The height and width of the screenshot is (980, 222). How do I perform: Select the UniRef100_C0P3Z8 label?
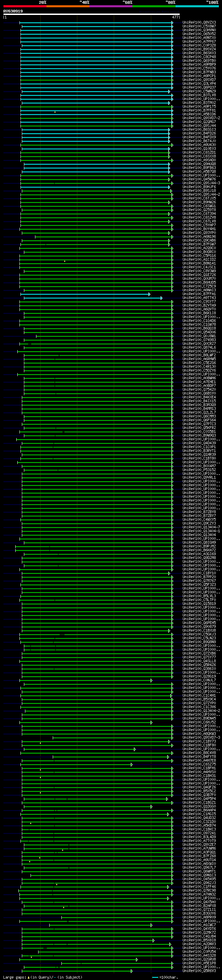[199, 45]
